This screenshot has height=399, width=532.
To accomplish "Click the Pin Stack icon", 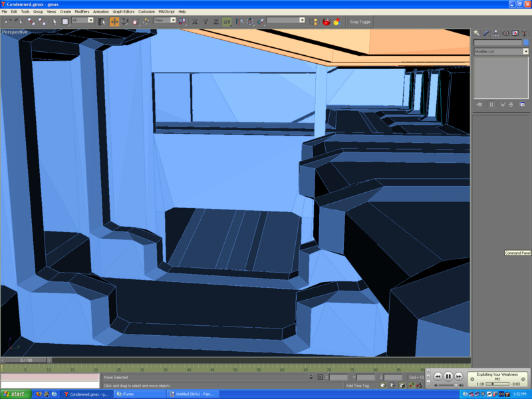I will 479,104.
